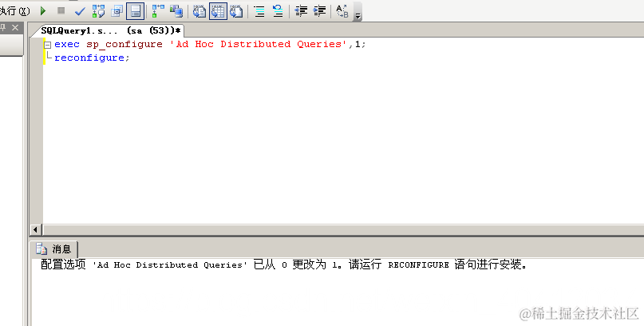The height and width of the screenshot is (326, 644).
Task: Switch output to Results to File
Action: point(236,11)
